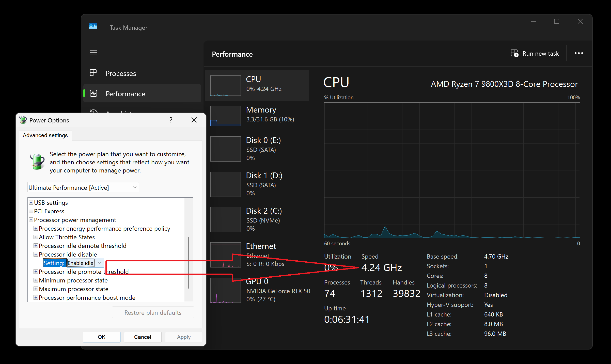Select Processor power management tree label
Viewport: 611px width, 364px height.
[75, 220]
